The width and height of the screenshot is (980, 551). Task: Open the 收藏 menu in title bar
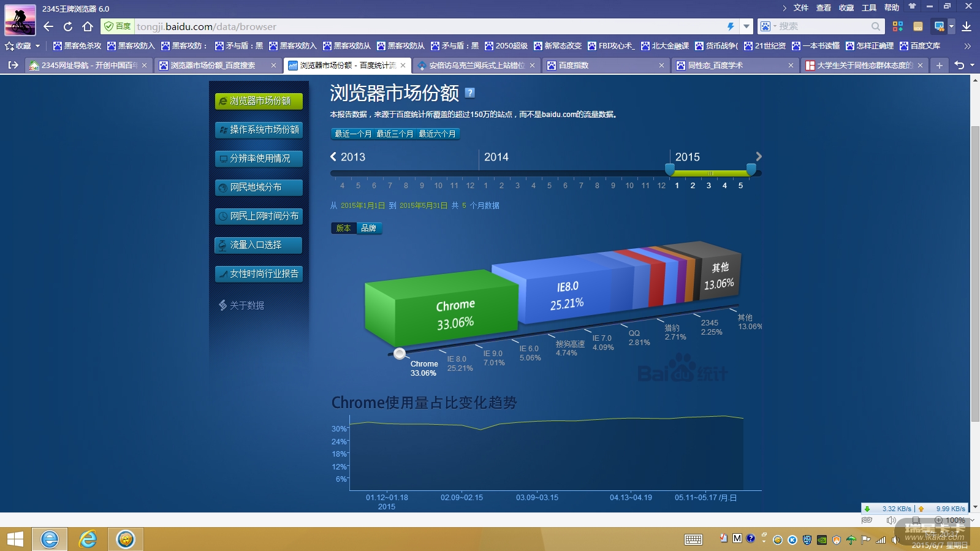coord(846,8)
